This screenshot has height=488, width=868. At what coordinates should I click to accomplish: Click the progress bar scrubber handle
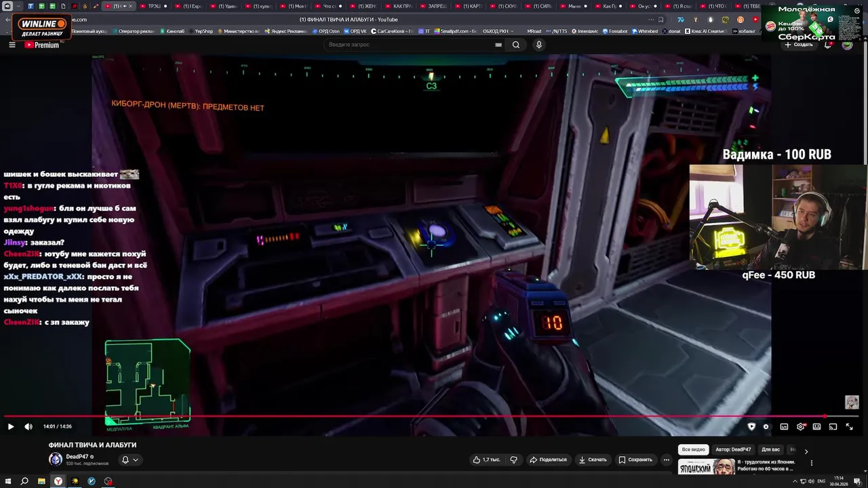coord(825,416)
